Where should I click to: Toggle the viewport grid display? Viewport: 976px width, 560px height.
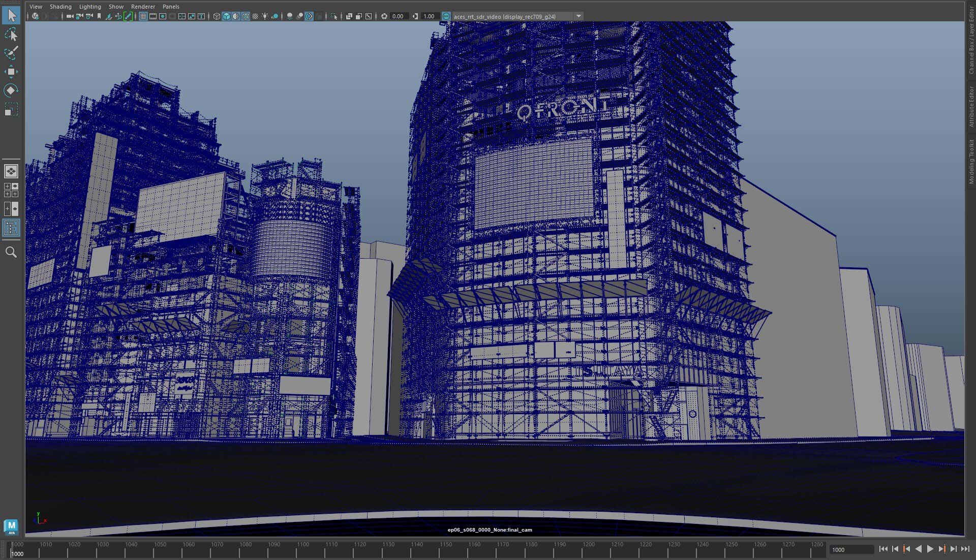(x=143, y=16)
